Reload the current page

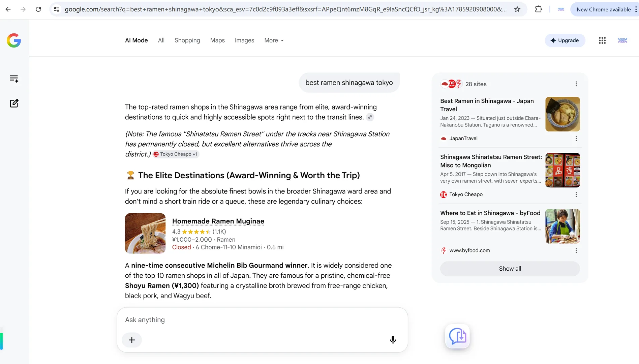38,9
